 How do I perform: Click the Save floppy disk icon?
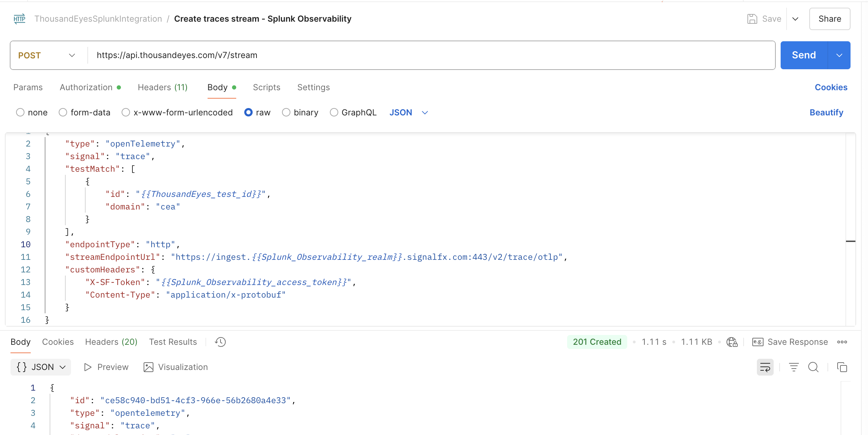(x=752, y=19)
